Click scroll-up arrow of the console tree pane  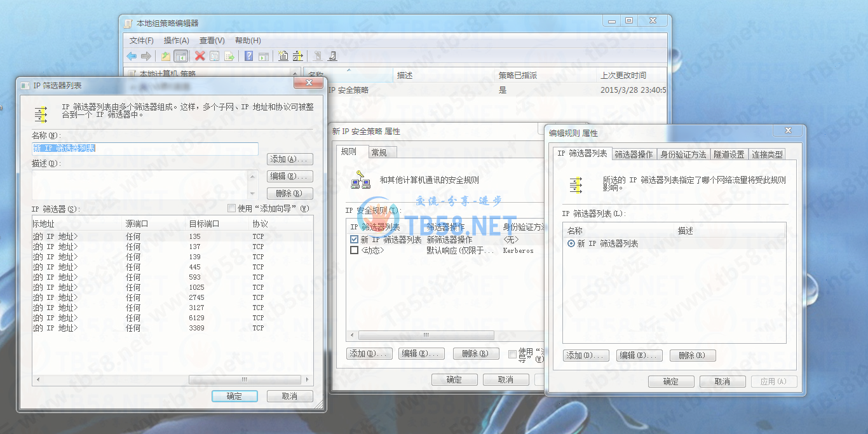(295, 74)
